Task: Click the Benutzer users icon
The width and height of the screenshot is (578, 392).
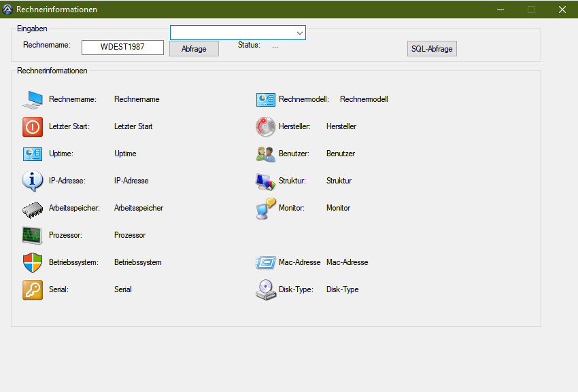Action: click(x=265, y=154)
